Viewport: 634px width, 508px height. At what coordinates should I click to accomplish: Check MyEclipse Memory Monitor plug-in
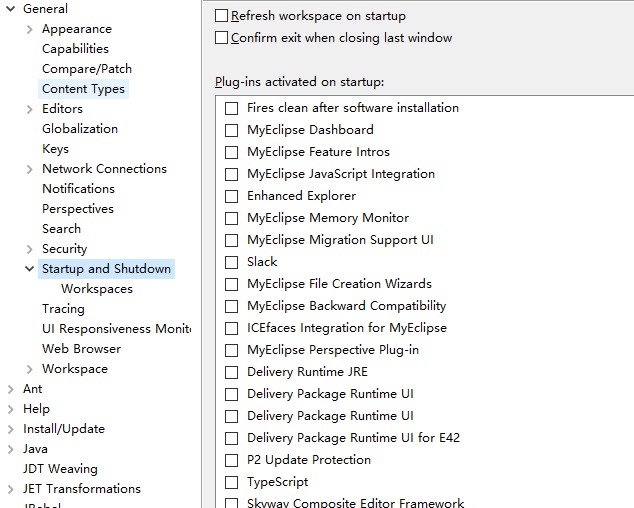[x=231, y=218]
